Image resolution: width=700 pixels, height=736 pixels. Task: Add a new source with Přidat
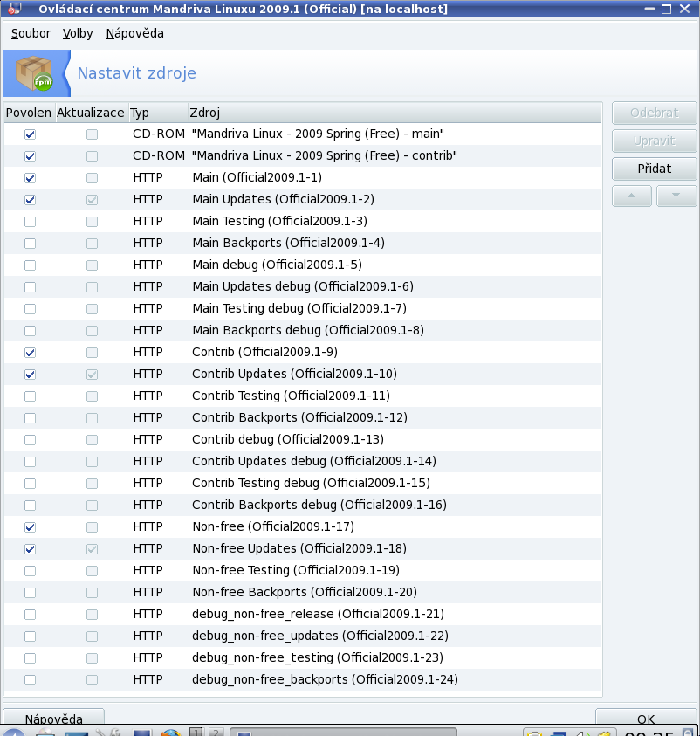654,169
